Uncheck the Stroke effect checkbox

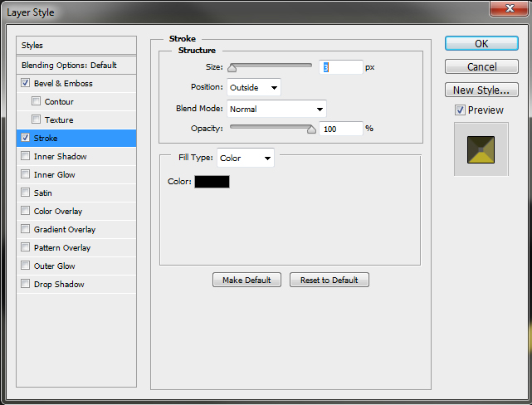26,138
